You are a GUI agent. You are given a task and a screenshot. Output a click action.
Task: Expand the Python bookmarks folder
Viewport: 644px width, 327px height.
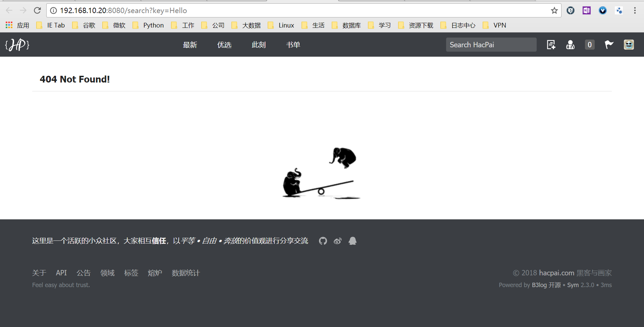pyautogui.click(x=153, y=25)
